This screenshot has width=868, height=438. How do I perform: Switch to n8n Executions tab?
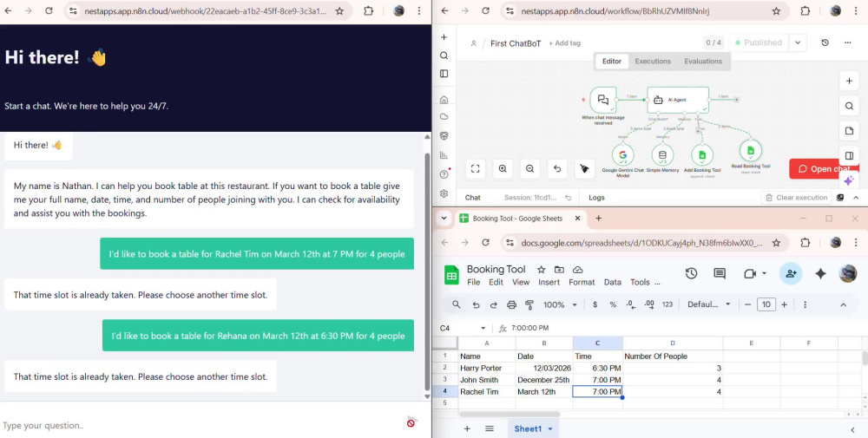tap(653, 62)
